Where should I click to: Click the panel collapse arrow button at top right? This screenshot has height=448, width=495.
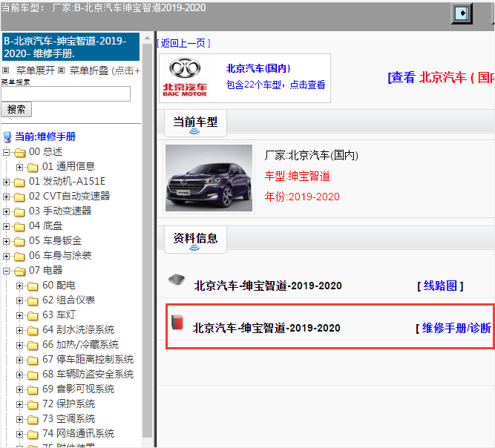462,13
